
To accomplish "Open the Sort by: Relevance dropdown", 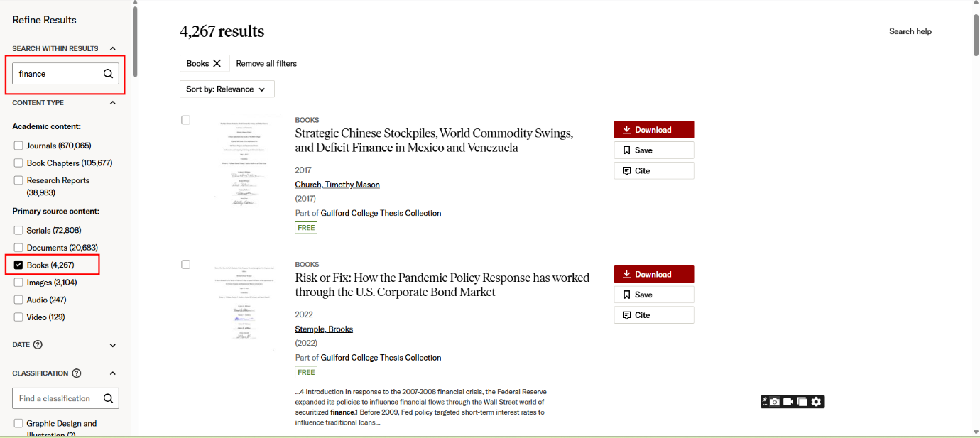I will (x=227, y=89).
